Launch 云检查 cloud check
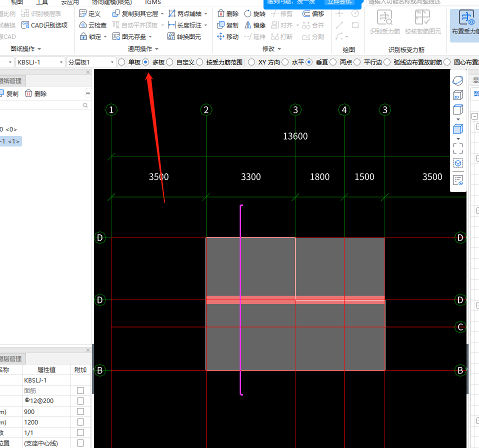Screen dimensions: 479x448 click(x=92, y=25)
